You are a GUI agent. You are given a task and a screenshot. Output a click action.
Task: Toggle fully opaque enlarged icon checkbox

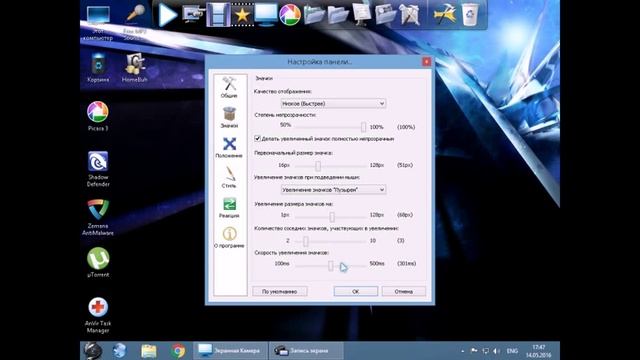pos(258,139)
